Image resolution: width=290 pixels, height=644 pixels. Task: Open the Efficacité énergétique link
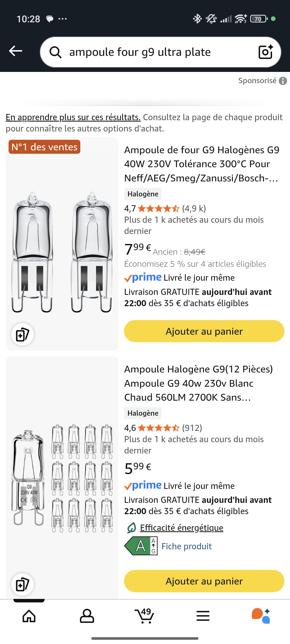point(182,528)
